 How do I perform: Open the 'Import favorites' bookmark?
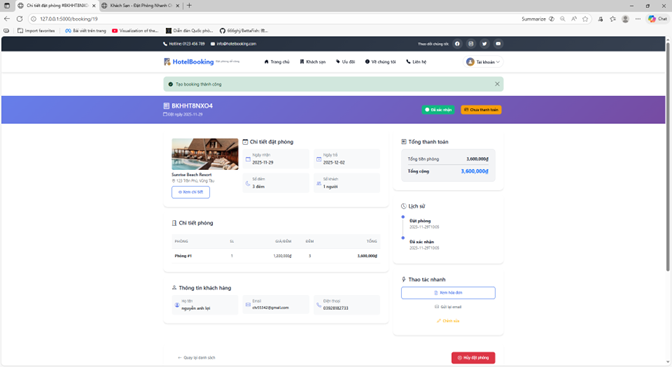pos(36,30)
